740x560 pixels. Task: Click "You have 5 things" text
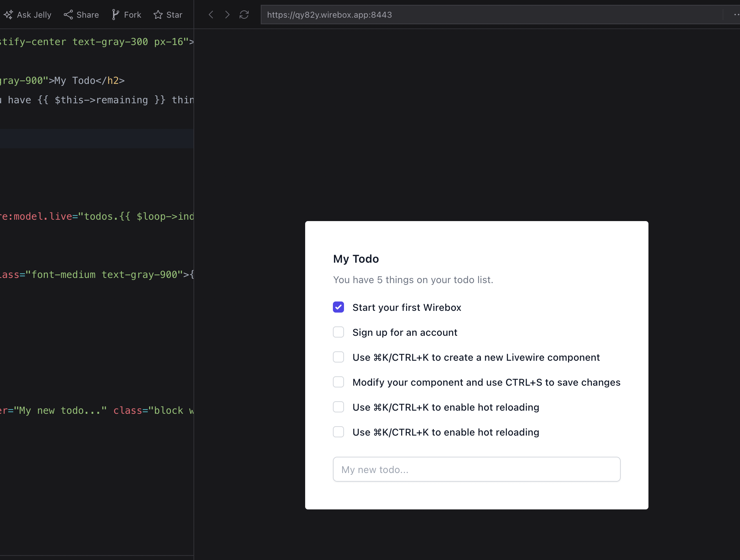[413, 280]
